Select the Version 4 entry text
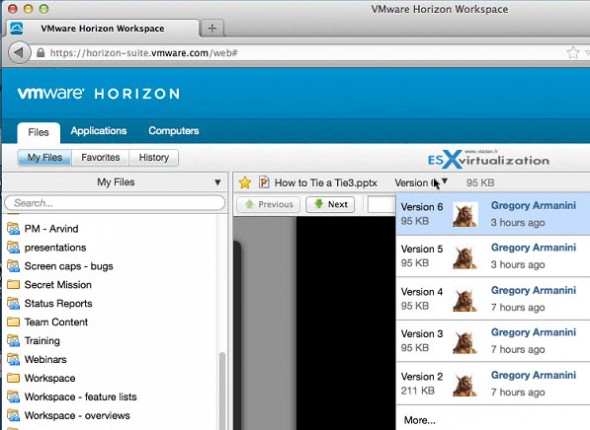590x430 pixels. coord(422,292)
